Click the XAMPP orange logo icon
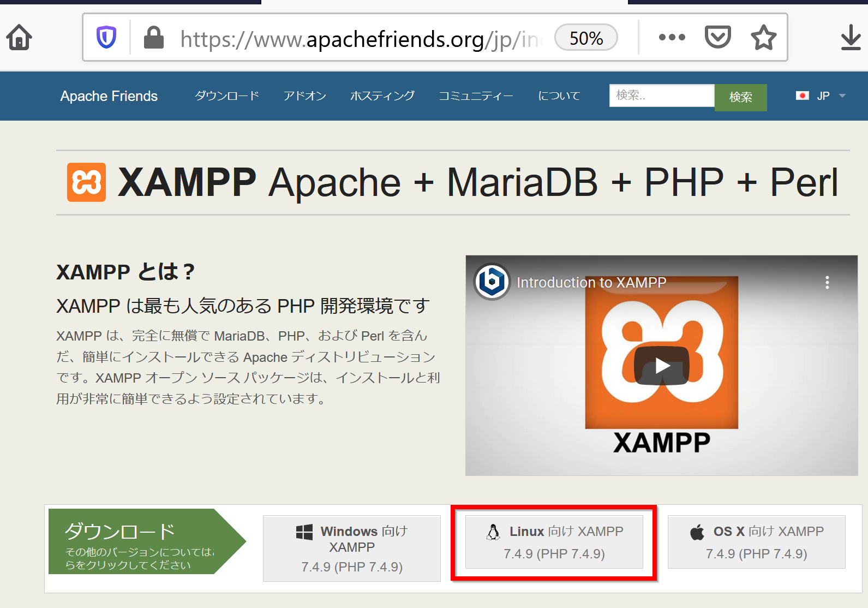 point(86,182)
